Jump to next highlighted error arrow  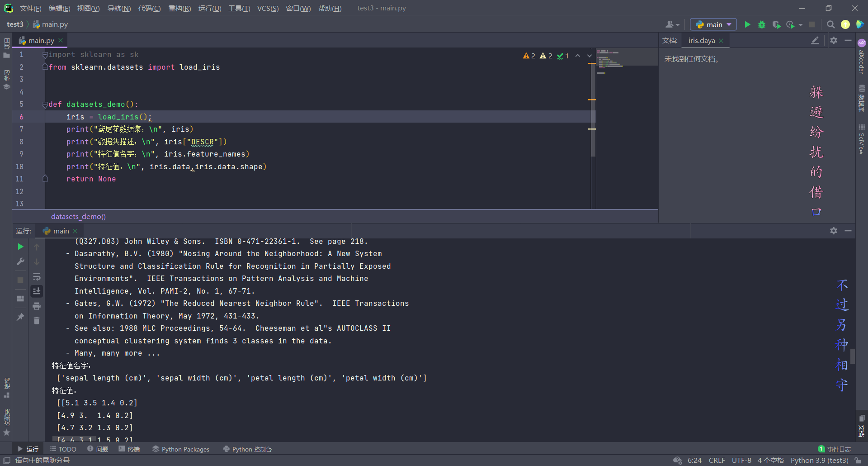(590, 56)
